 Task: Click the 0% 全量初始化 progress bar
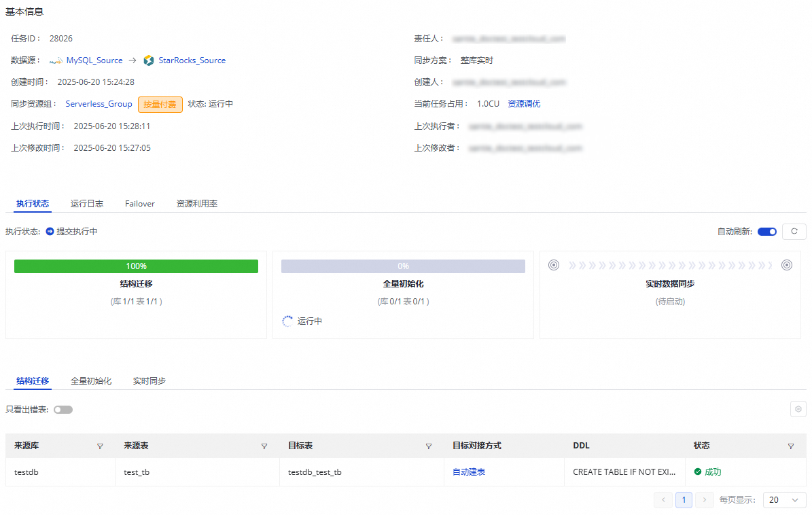pos(403,266)
